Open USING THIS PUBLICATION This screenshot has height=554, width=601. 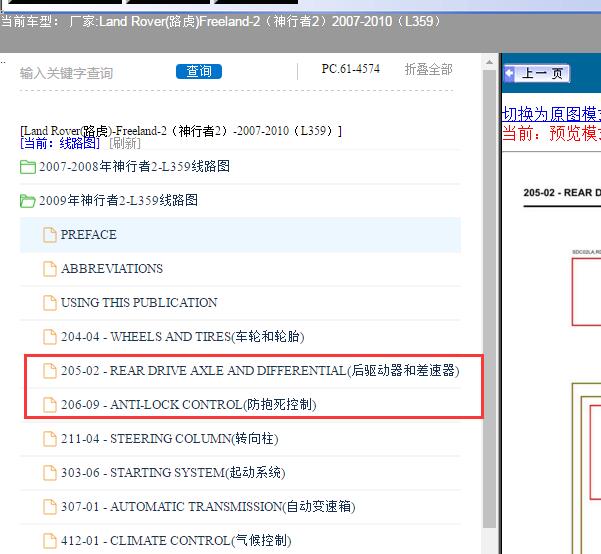point(139,302)
